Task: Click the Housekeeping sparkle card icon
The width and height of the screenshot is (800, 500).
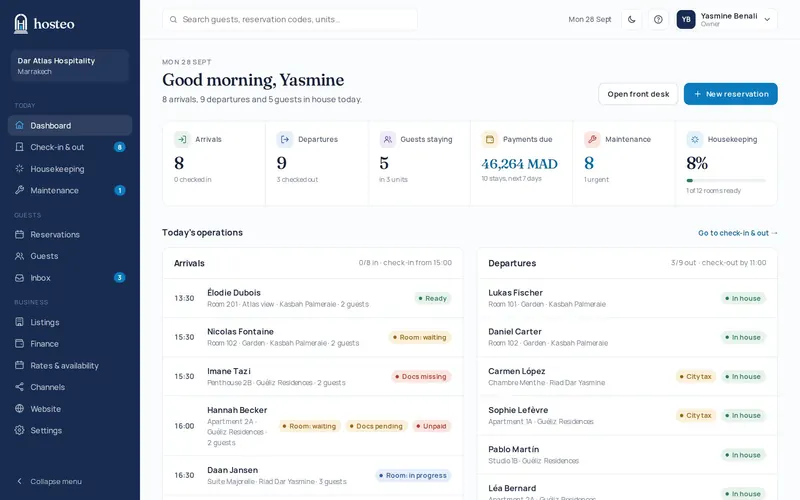Action: tap(694, 139)
